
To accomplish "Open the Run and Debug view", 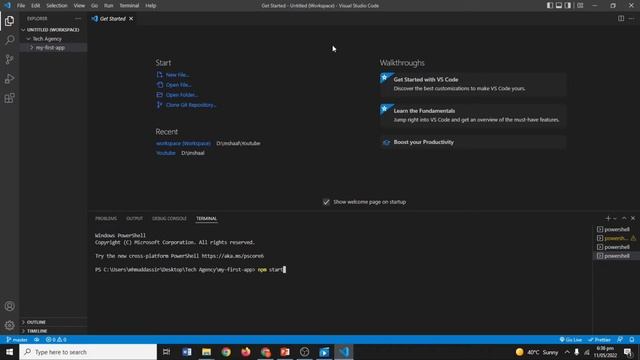I will [9, 78].
